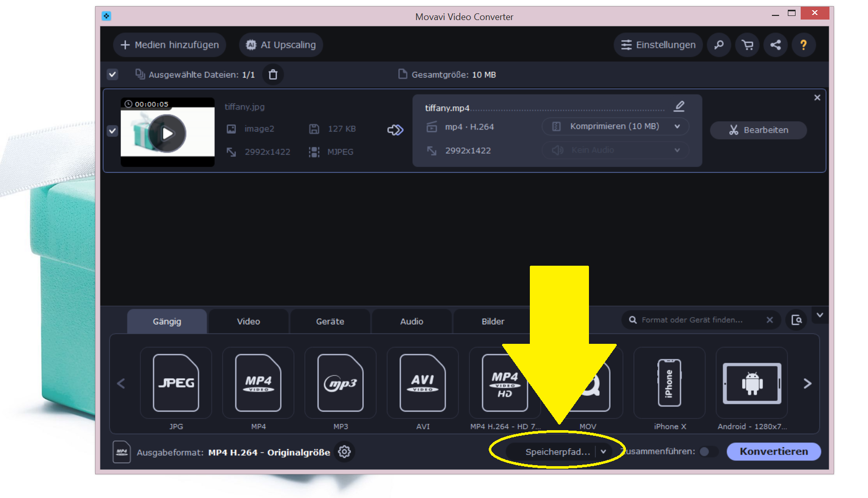Collapse the format panel chevron
The width and height of the screenshot is (868, 498).
click(820, 315)
